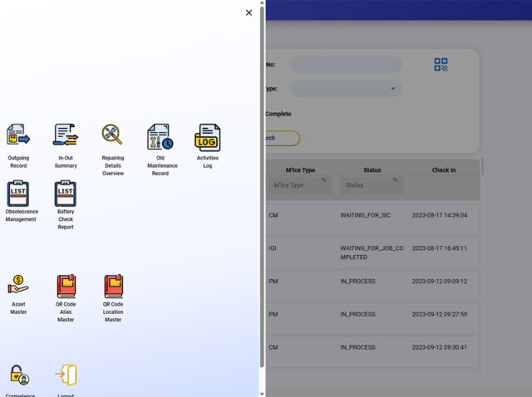Close the side menu with X

[x=249, y=12]
